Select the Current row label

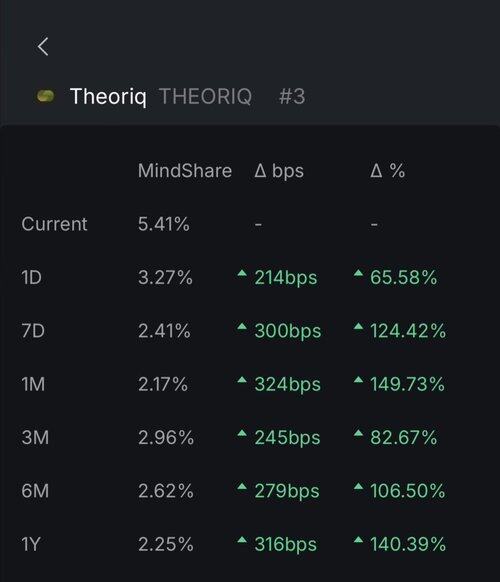54,224
